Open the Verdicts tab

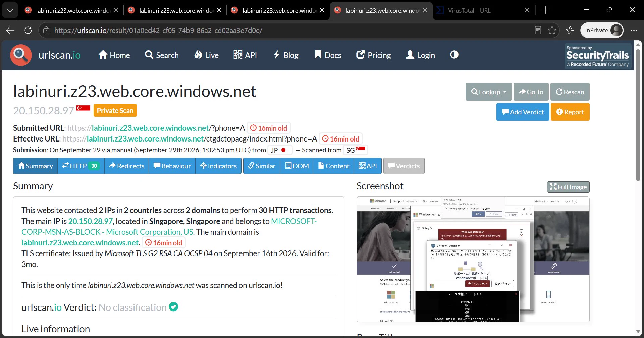pos(404,166)
